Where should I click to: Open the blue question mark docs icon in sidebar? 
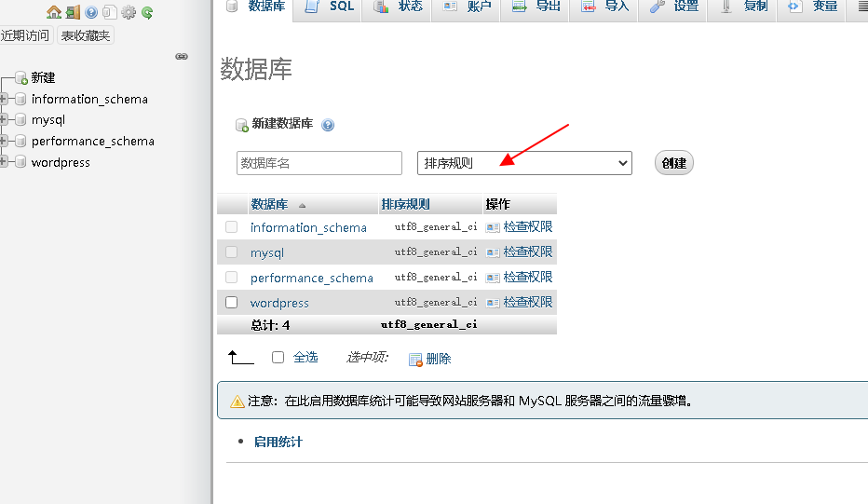pyautogui.click(x=91, y=13)
